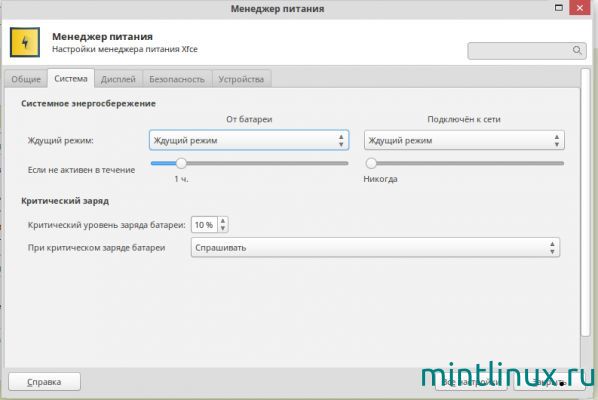This screenshot has width=598, height=400.
Task: Click the yellow lightning power manager icon
Action: click(25, 42)
